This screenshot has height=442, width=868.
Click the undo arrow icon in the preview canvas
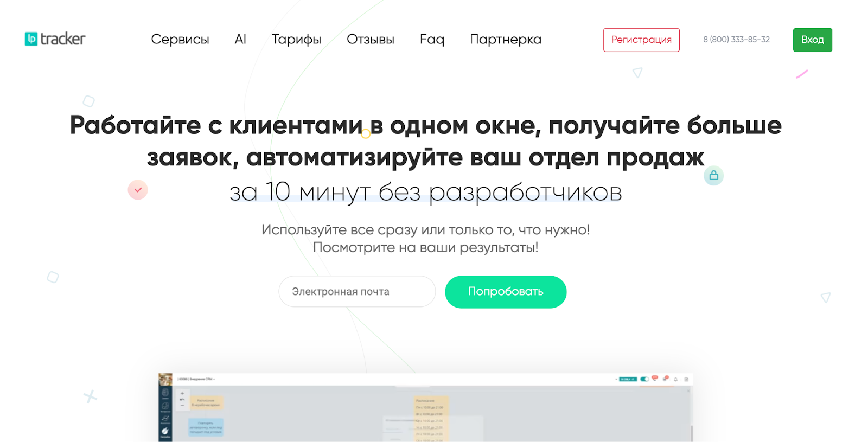coord(182,400)
